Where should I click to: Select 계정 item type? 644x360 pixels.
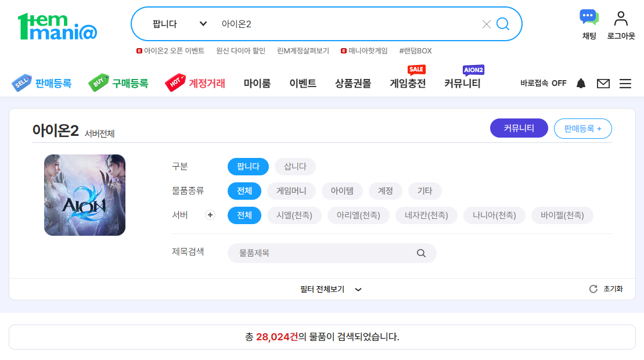click(385, 191)
